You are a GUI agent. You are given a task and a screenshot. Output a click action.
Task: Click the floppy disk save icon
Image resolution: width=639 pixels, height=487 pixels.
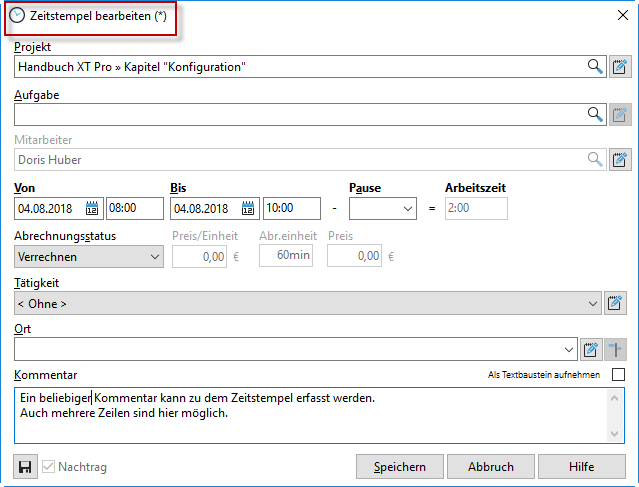point(25,467)
